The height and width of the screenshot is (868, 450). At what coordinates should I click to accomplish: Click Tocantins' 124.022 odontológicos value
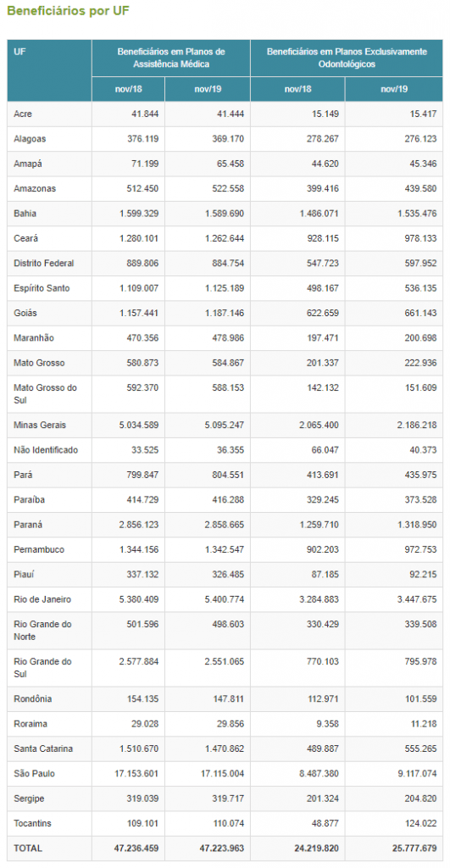[420, 823]
